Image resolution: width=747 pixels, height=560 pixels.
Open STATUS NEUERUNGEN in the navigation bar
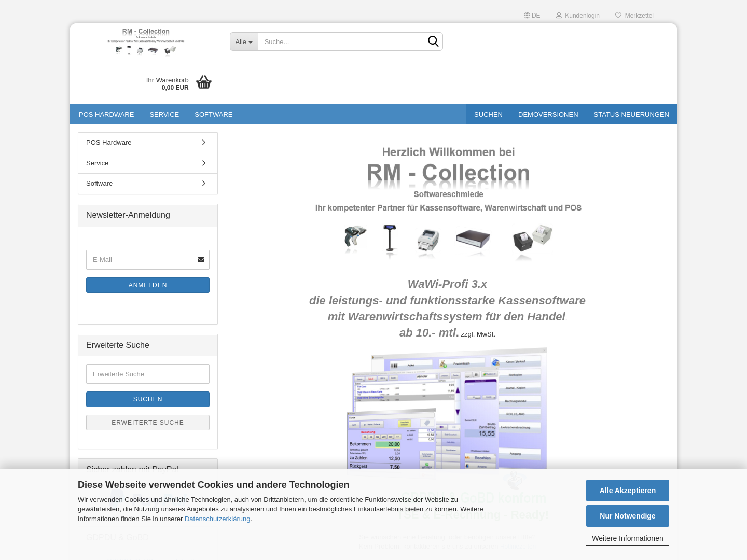tap(631, 114)
